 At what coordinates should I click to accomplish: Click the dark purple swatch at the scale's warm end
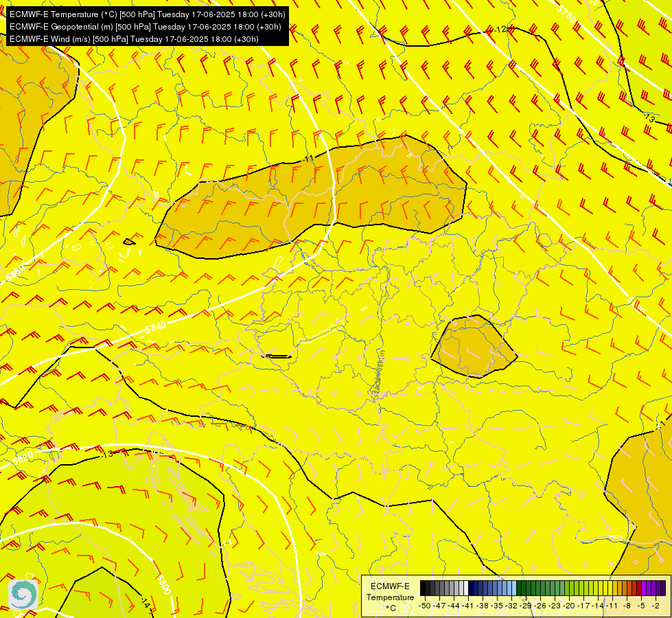click(664, 588)
